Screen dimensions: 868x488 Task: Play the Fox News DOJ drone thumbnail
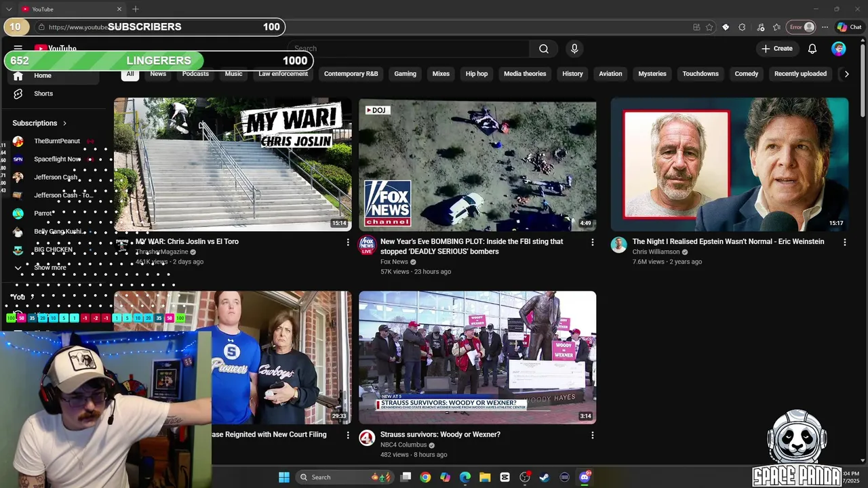click(x=477, y=165)
